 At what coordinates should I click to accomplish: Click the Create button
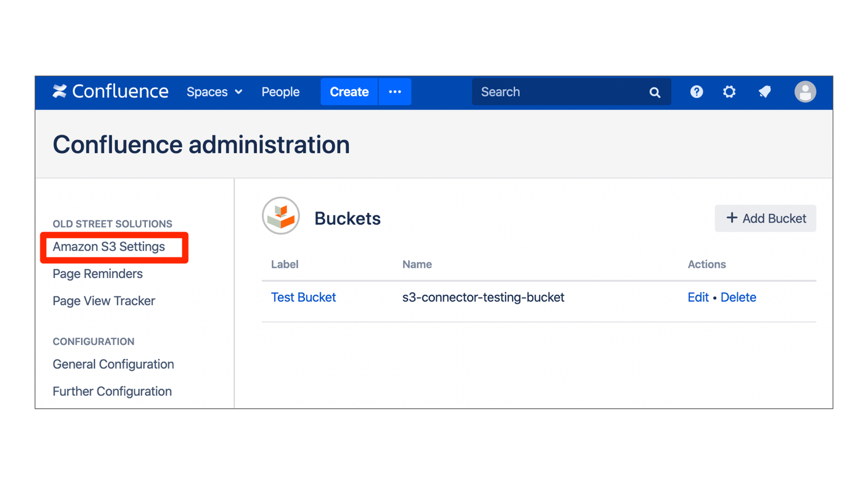coord(349,92)
